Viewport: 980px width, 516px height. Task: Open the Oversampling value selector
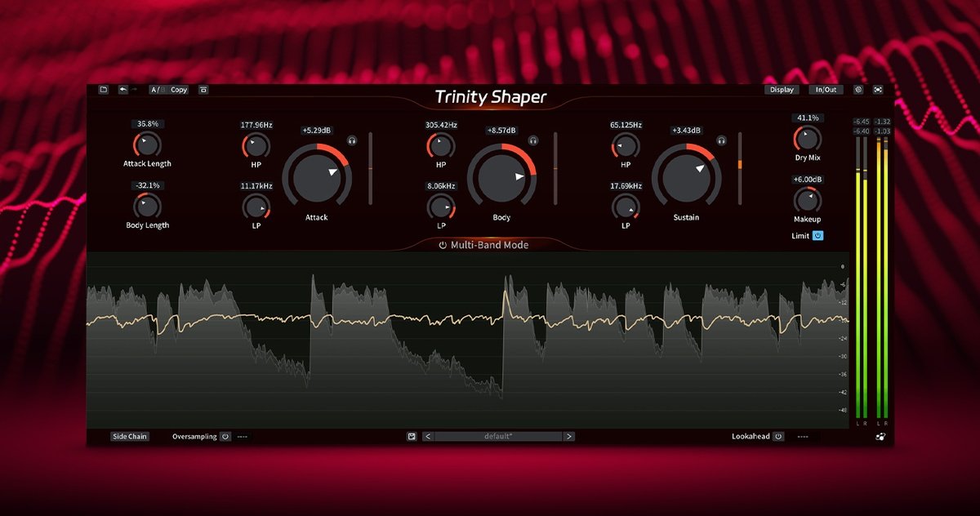pyautogui.click(x=243, y=436)
